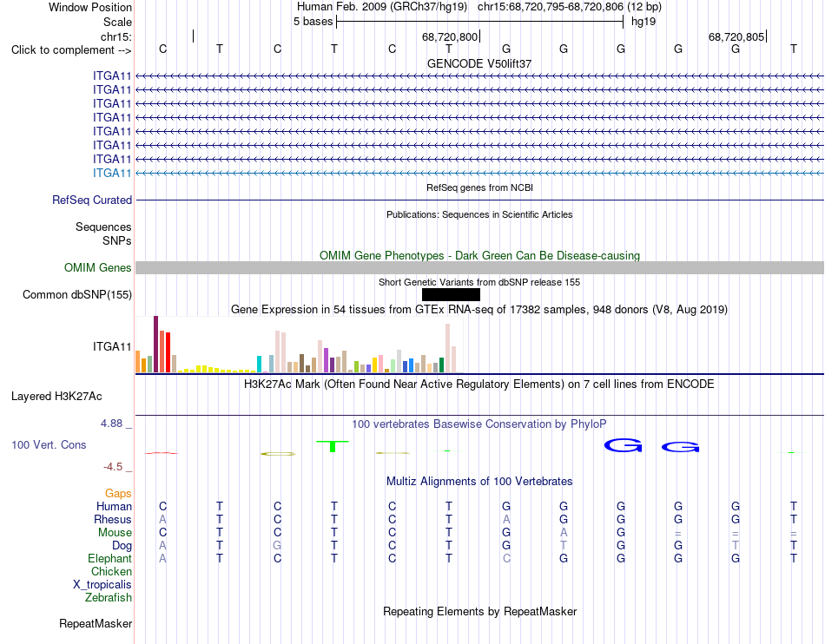Image resolution: width=825 pixels, height=644 pixels.
Task: Select the black dbSNP variant block
Action: click(x=451, y=294)
